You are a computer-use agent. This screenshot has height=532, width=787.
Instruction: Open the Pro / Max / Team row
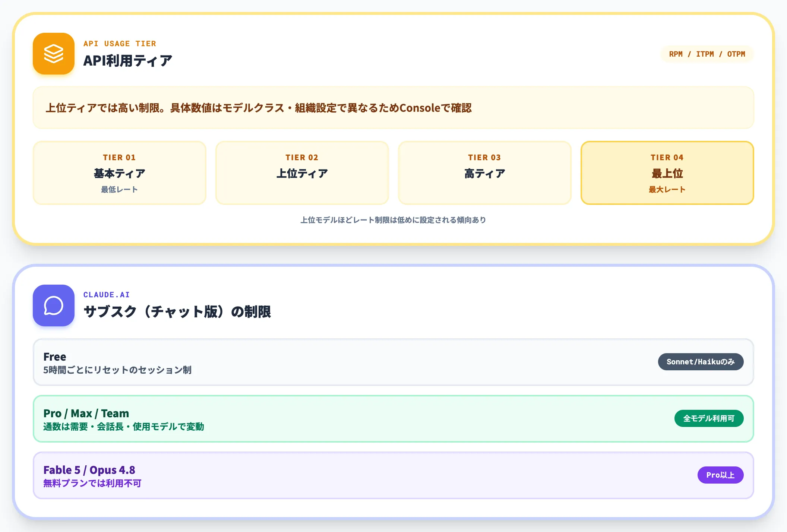coord(393,419)
